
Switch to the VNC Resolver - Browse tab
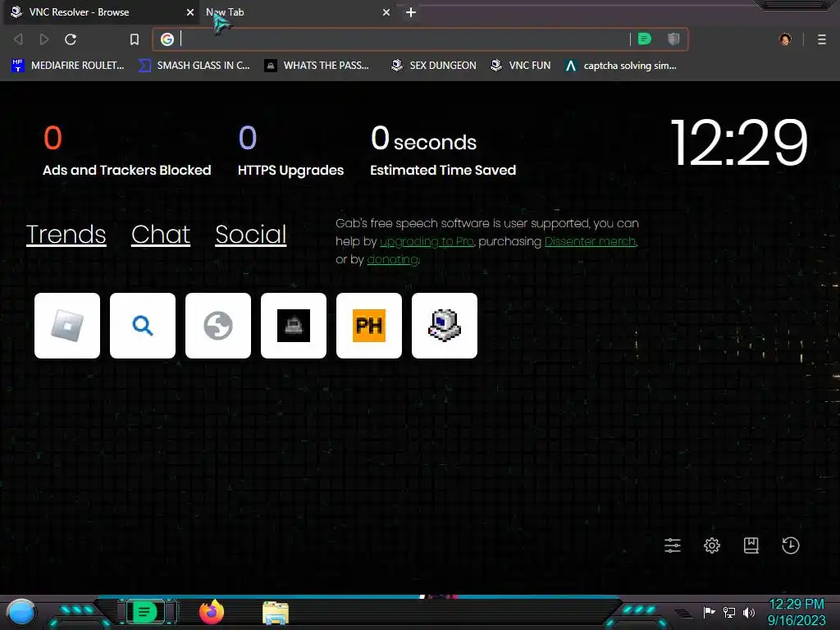[x=102, y=11]
